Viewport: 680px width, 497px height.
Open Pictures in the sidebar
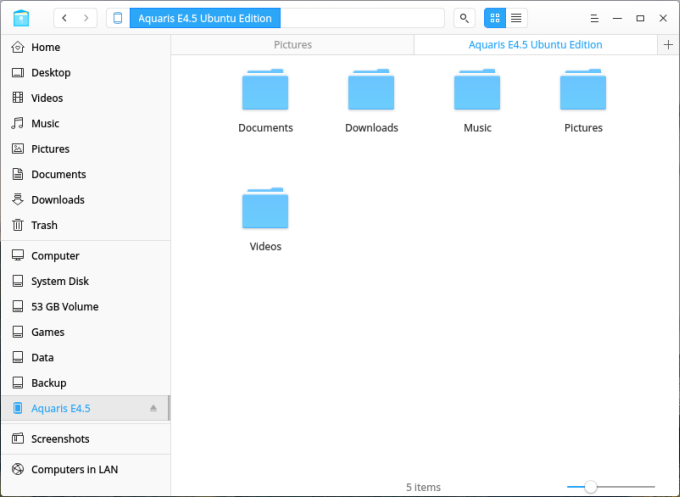[85, 149]
